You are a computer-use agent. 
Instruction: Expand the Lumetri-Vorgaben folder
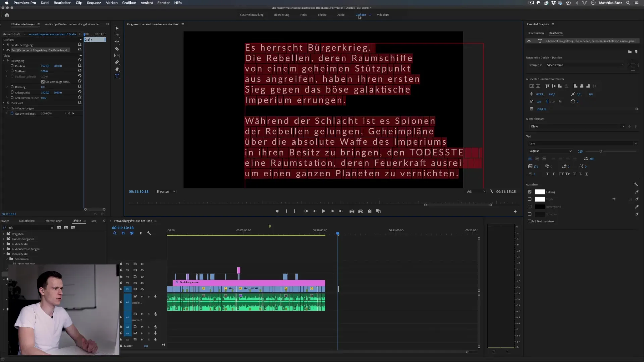click(4, 239)
